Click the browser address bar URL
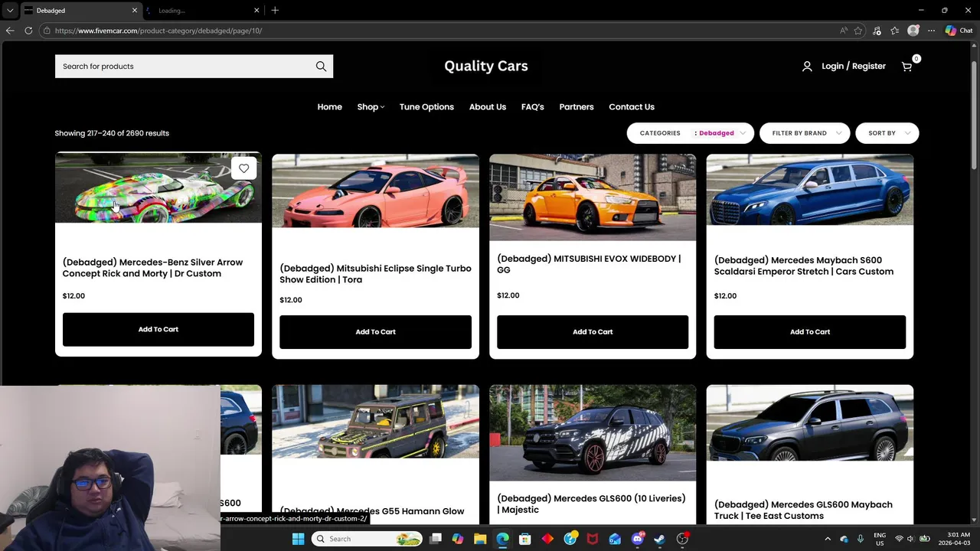The width and height of the screenshot is (980, 551). [158, 31]
